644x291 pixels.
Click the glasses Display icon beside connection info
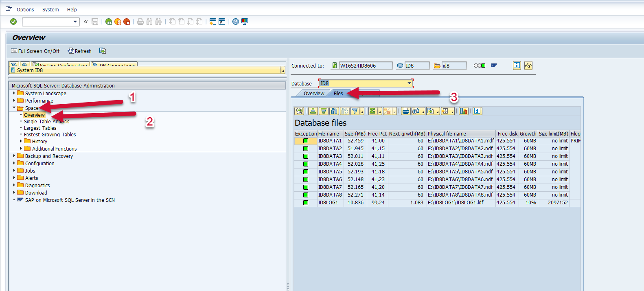point(528,66)
